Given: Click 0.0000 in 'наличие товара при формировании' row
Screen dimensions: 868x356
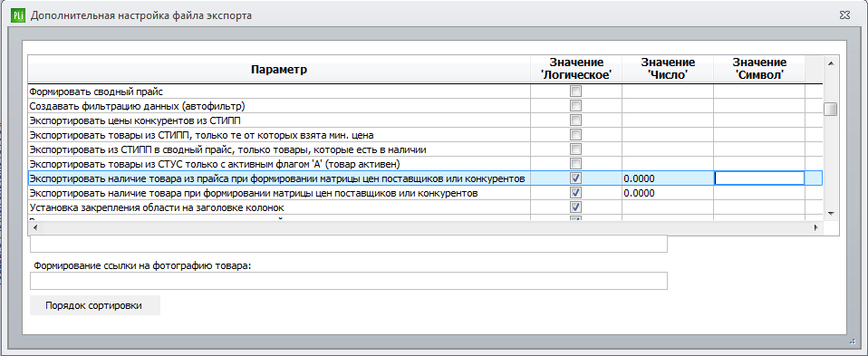Looking at the screenshot, I should click(668, 193).
